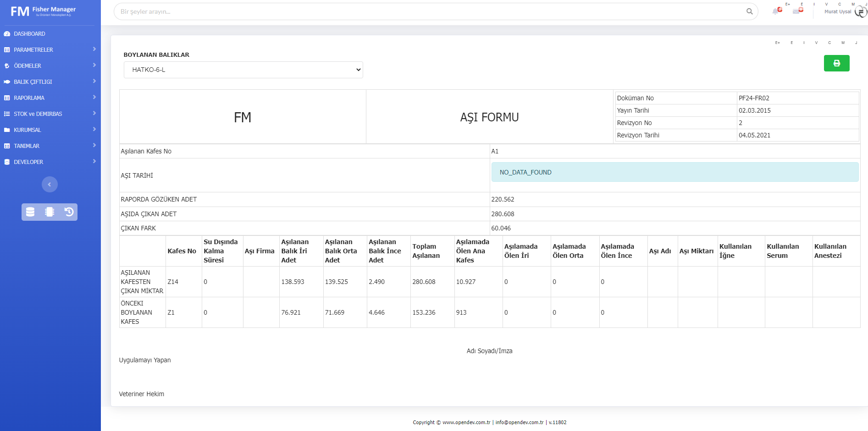The height and width of the screenshot is (431, 868).
Task: Open the notifications bell icon
Action: pyautogui.click(x=776, y=11)
